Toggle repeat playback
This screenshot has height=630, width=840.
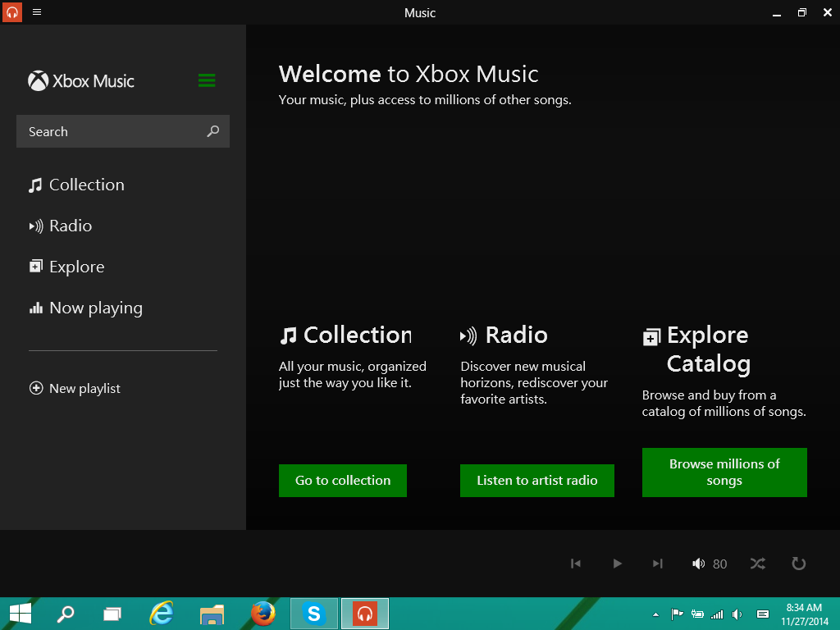(x=799, y=564)
